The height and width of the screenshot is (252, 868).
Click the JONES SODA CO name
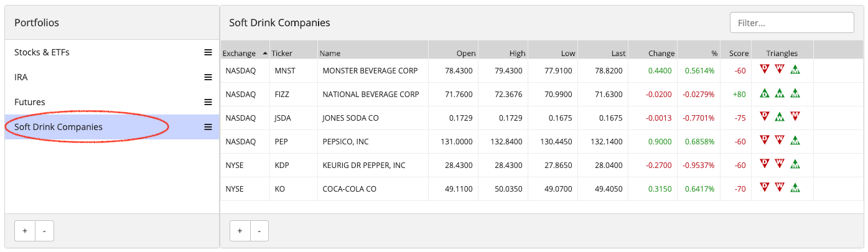350,118
